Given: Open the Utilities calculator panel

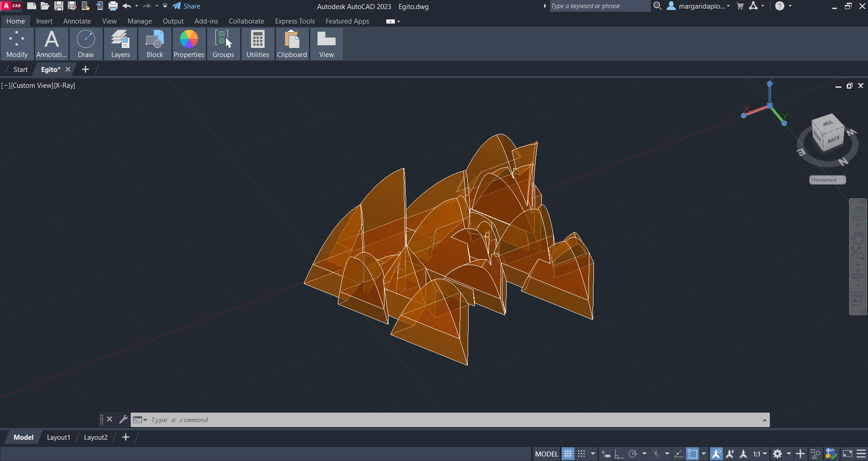Looking at the screenshot, I should pyautogui.click(x=257, y=44).
